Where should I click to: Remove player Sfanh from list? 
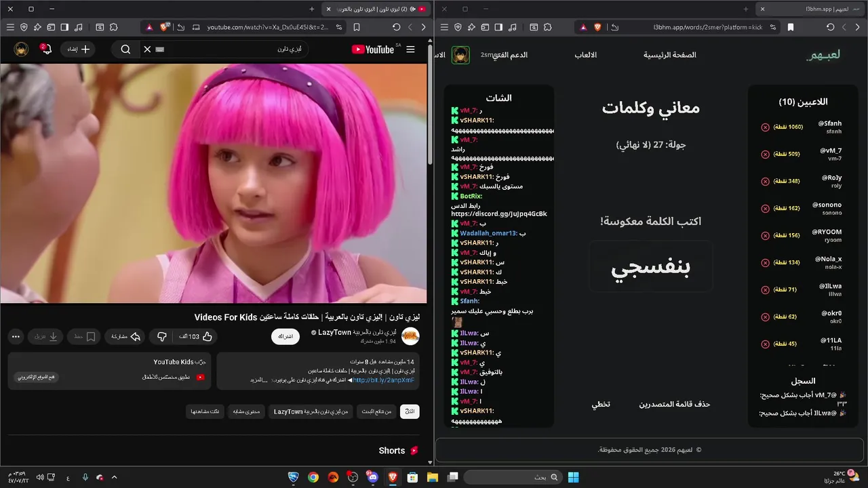766,127
